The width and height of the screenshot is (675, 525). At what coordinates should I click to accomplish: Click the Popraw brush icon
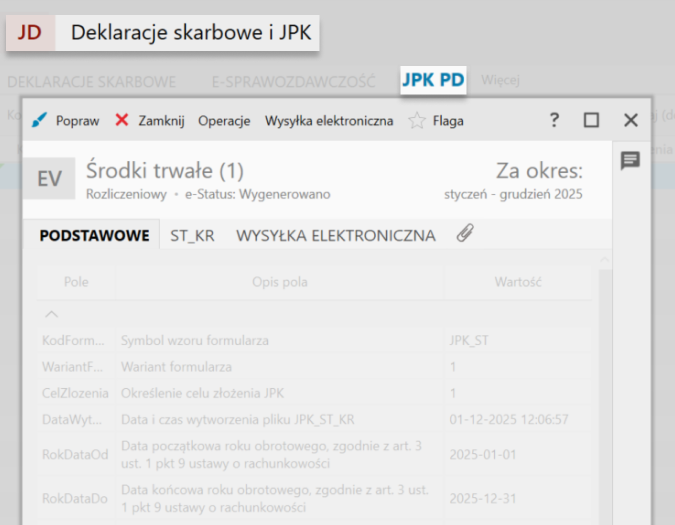pos(39,120)
